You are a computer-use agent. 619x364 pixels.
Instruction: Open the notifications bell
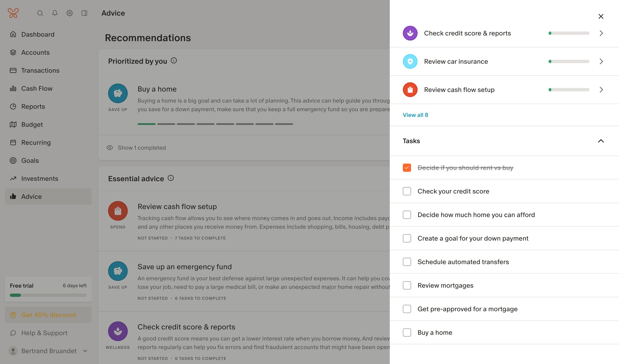(55, 13)
